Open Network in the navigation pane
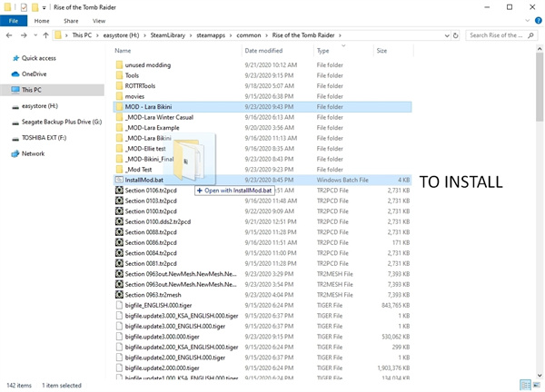Viewport: 545px width, 392px height. click(33, 153)
